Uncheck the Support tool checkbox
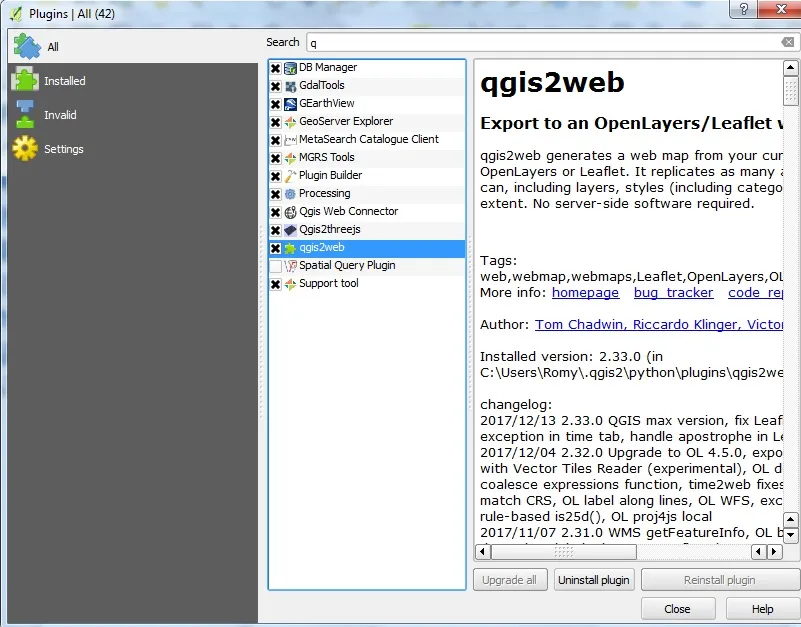Image resolution: width=801 pixels, height=627 pixels. (275, 284)
